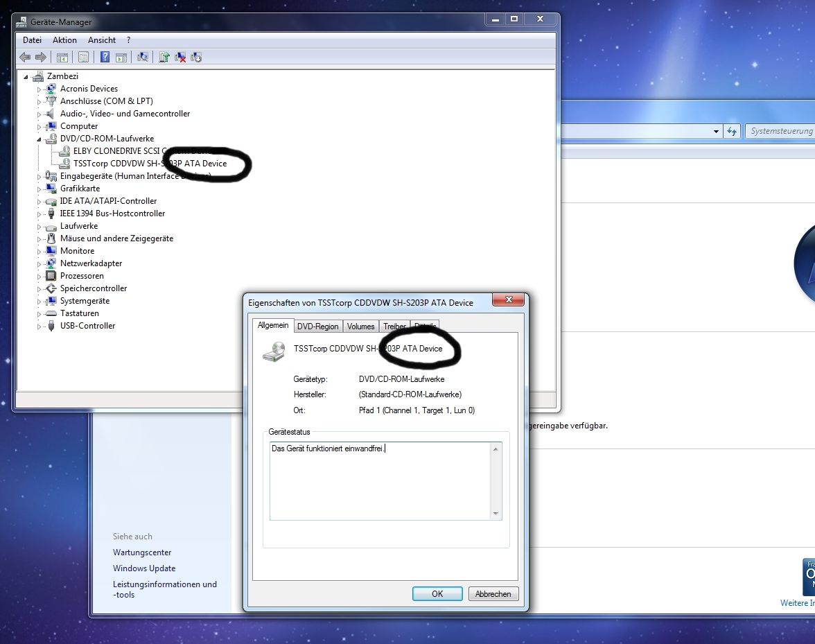This screenshot has height=644, width=815.
Task: Click the Gerätestatus scrollbar down arrow
Action: tap(496, 514)
